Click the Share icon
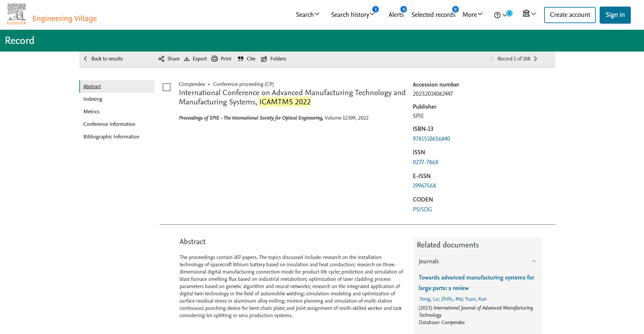Viewport: 644px width, 334px height. pos(161,59)
